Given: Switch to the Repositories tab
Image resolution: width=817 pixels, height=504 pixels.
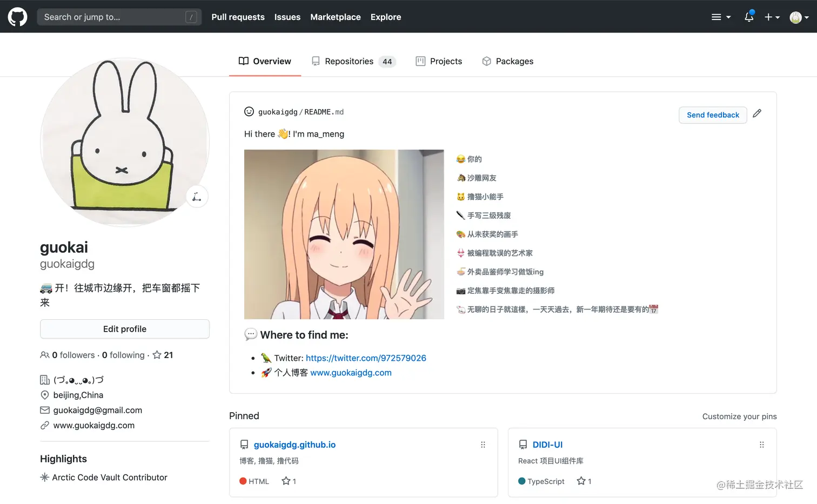Looking at the screenshot, I should (x=353, y=61).
